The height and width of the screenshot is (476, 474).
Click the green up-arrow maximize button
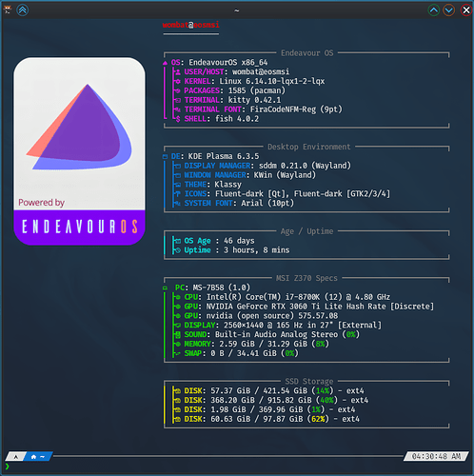(x=434, y=10)
